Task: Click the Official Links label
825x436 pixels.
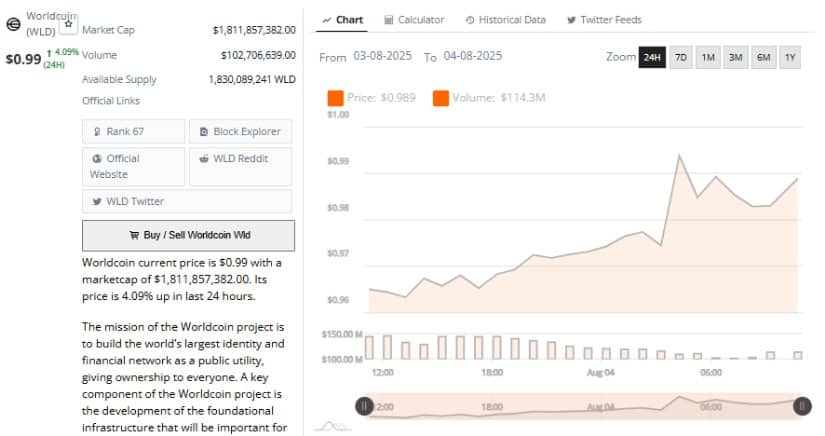Action: [111, 100]
